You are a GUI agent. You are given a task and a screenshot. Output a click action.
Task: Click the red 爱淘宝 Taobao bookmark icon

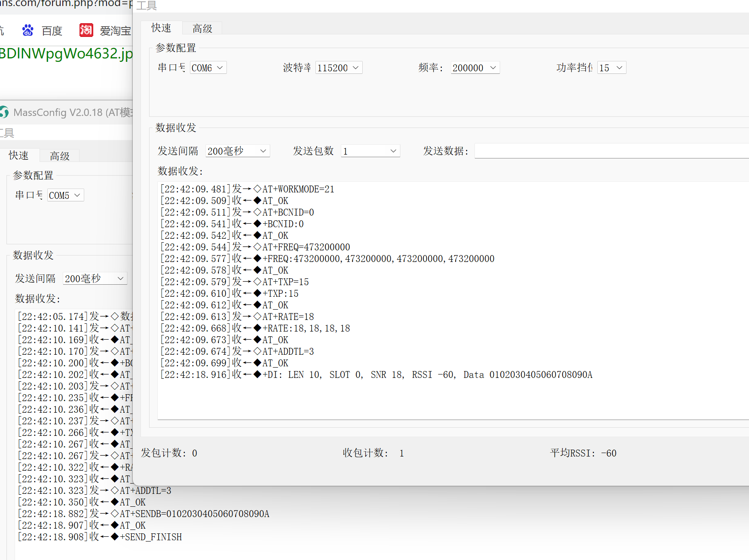coord(86,30)
